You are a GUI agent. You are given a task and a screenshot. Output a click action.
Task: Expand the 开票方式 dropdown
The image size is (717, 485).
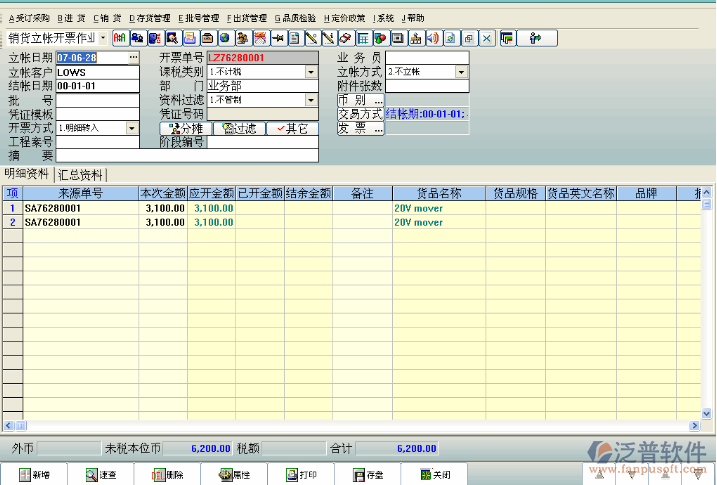tap(132, 128)
